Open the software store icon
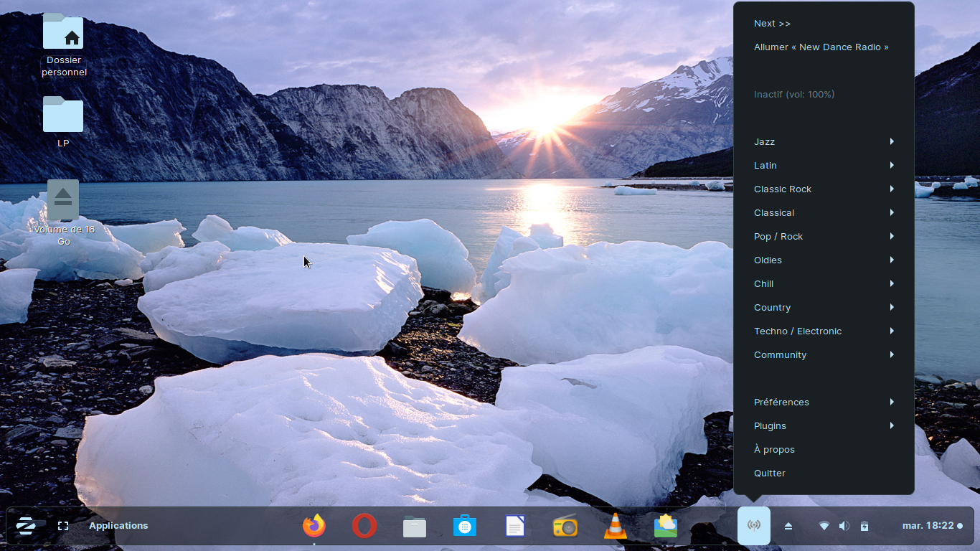The image size is (980, 551). tap(465, 526)
